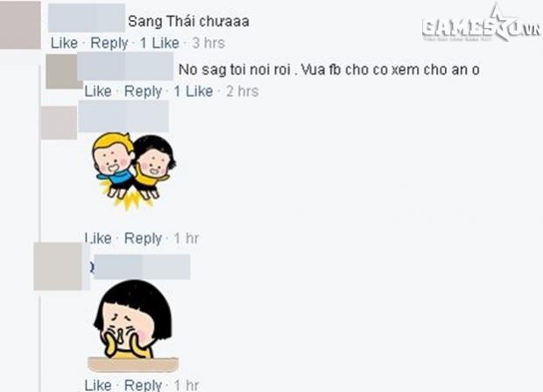Image resolution: width=543 pixels, height=392 pixels.
Task: Reply to the "Sang Thái chưaaa" comment
Action: pyautogui.click(x=109, y=43)
